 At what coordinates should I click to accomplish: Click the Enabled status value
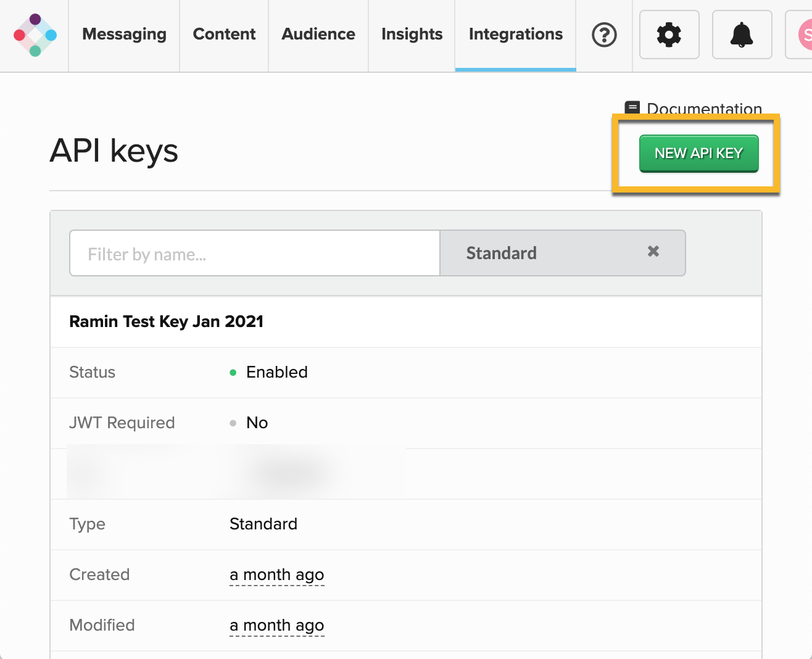tap(276, 372)
